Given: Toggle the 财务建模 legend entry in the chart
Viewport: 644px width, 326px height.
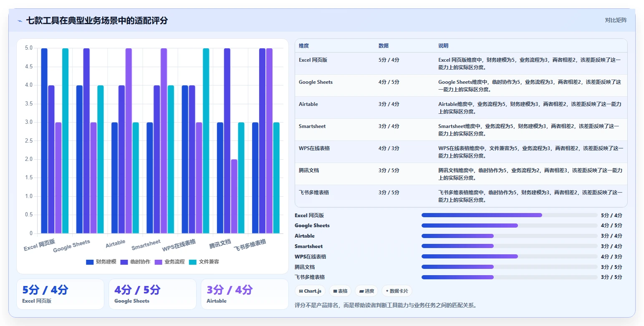Looking at the screenshot, I should coord(101,262).
